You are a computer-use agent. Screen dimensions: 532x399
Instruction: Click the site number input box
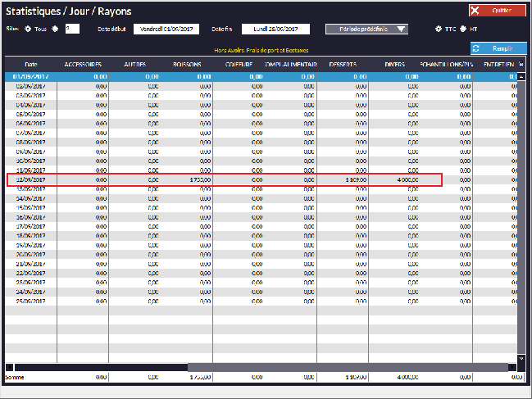click(x=72, y=29)
